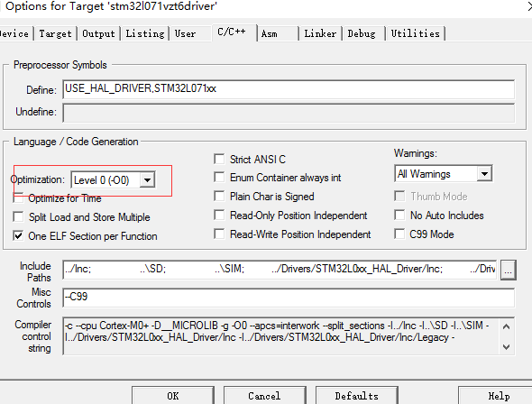The height and width of the screenshot is (404, 532).
Task: Open the Target tab
Action: click(x=56, y=33)
